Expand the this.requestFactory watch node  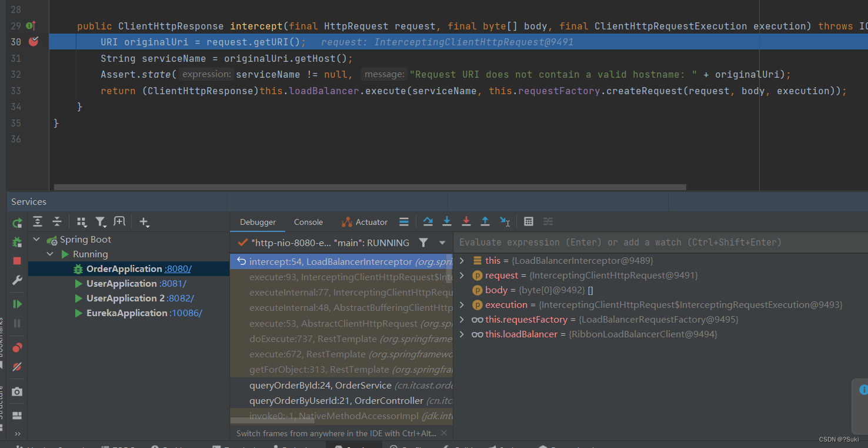462,319
